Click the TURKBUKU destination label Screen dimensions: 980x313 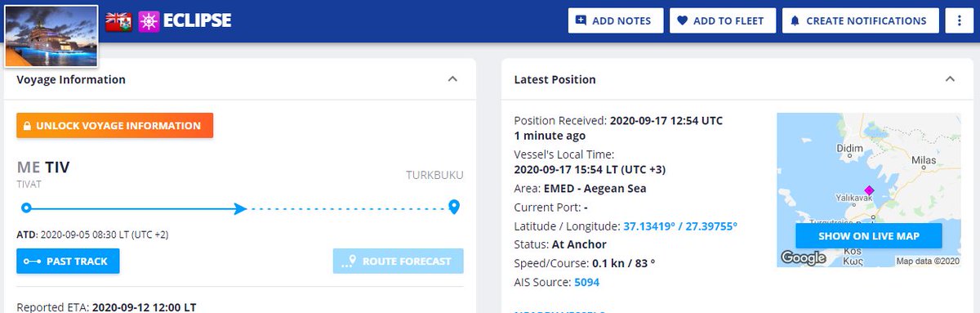(x=434, y=175)
